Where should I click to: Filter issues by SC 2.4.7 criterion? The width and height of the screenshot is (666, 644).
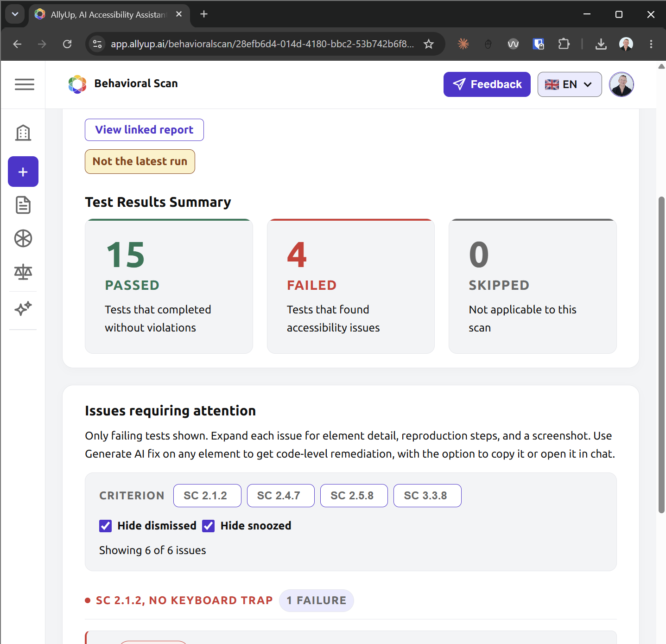281,496
